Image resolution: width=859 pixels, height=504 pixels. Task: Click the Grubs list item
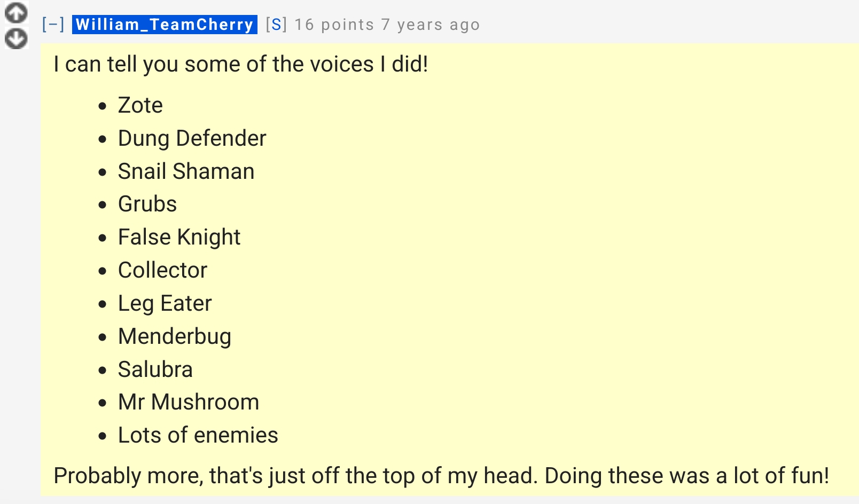pyautogui.click(x=147, y=204)
